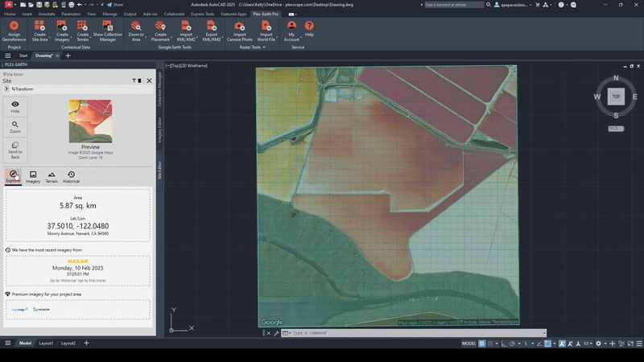Open the Insert ribbon tab
Viewport: 644px width, 362px height.
pos(27,14)
